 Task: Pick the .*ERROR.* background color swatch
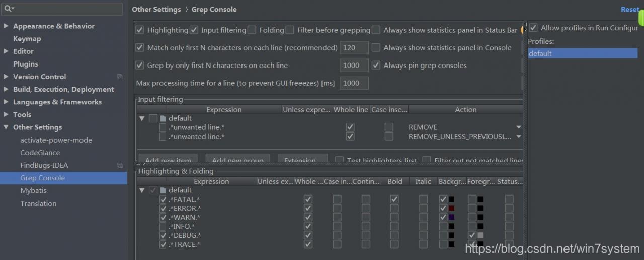(x=451, y=208)
